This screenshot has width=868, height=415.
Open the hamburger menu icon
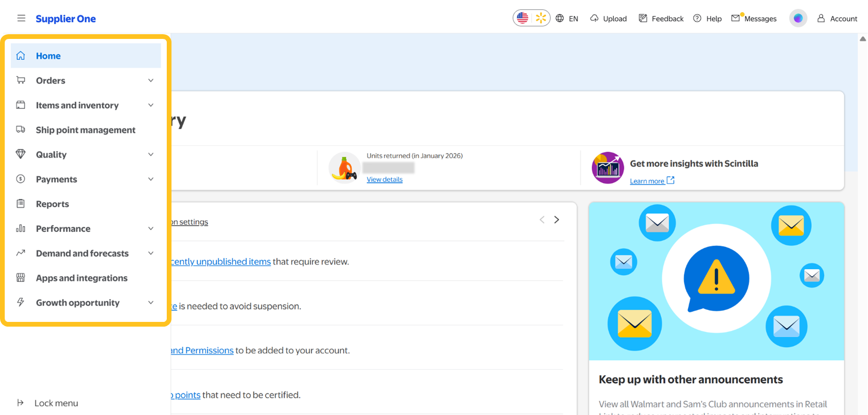tap(21, 18)
